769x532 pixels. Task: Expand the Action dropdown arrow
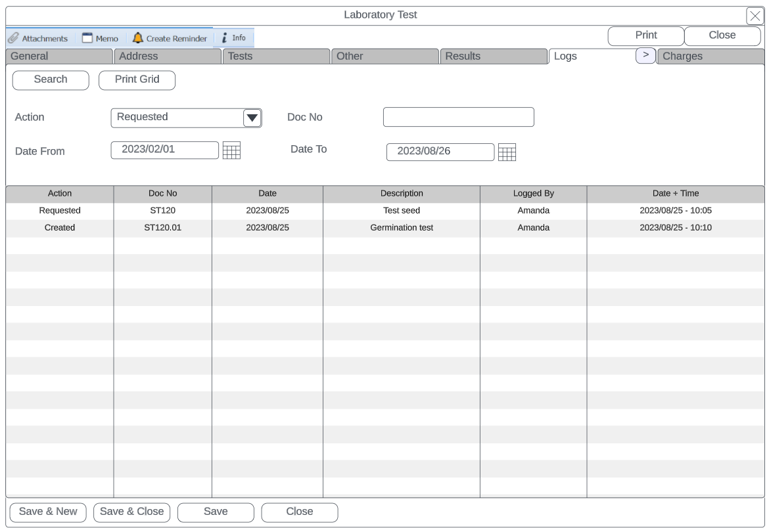(x=252, y=118)
